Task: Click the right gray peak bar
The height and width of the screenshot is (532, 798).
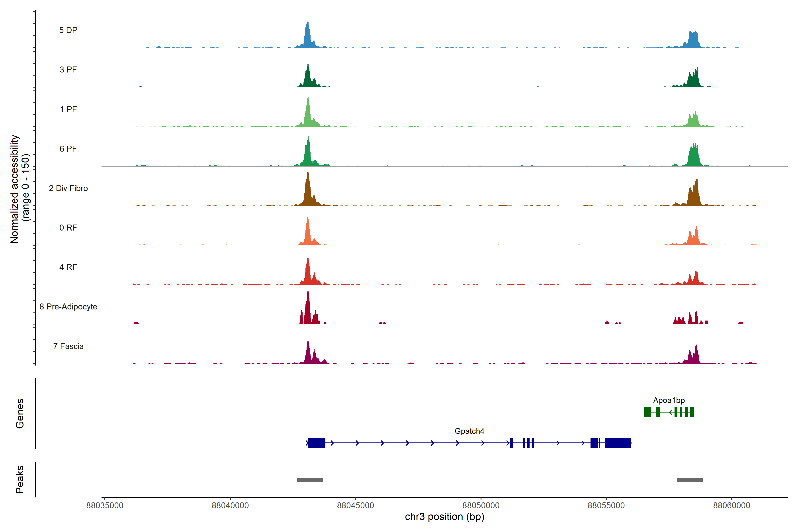Action: click(x=690, y=480)
